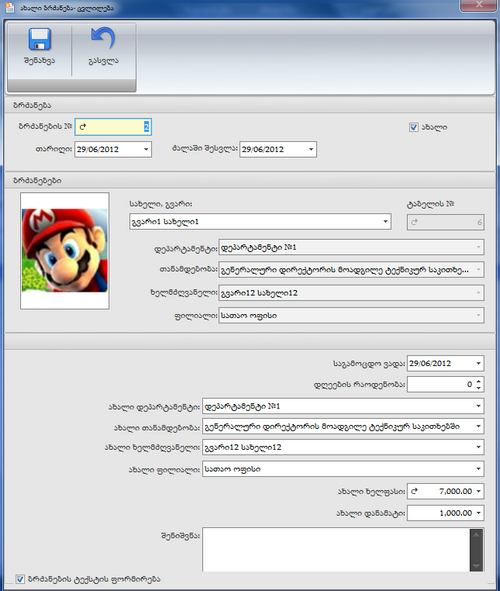Open the თარიღი date dropdown
The height and width of the screenshot is (591, 500).
[x=146, y=149]
